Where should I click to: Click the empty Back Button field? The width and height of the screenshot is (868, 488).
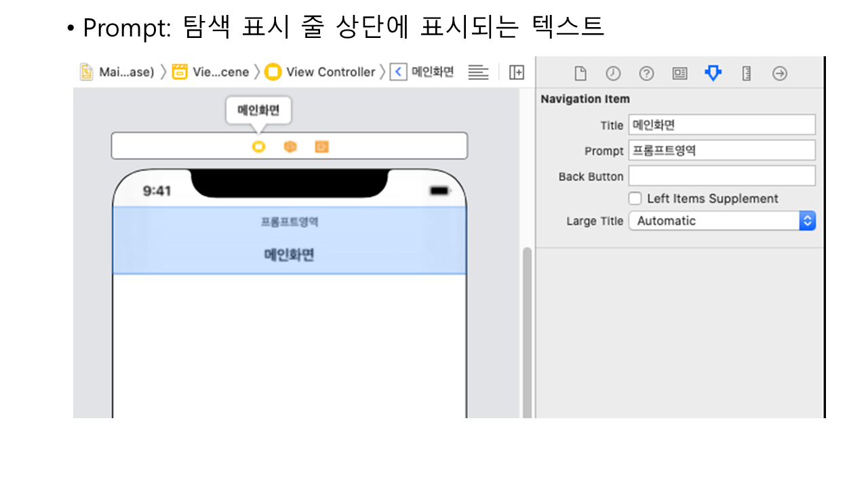[x=722, y=176]
